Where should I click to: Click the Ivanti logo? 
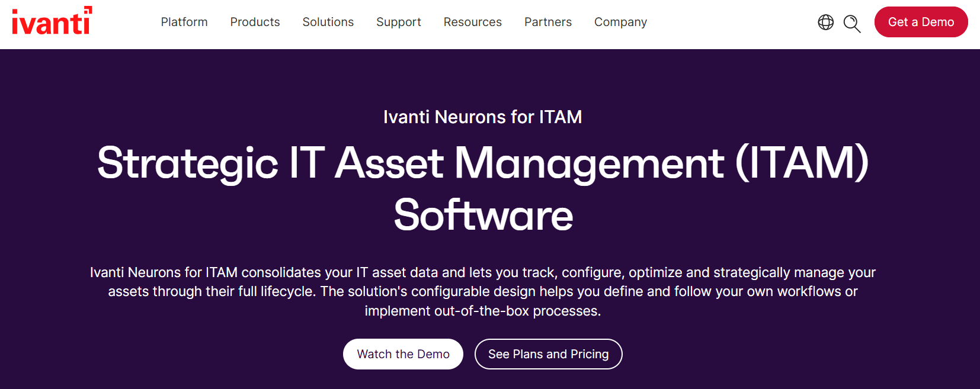pyautogui.click(x=52, y=21)
